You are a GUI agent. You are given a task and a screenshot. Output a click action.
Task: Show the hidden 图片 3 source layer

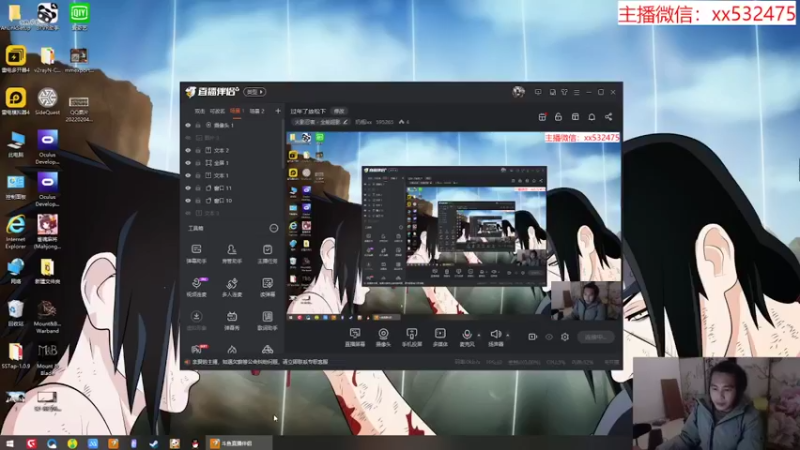coord(188,138)
